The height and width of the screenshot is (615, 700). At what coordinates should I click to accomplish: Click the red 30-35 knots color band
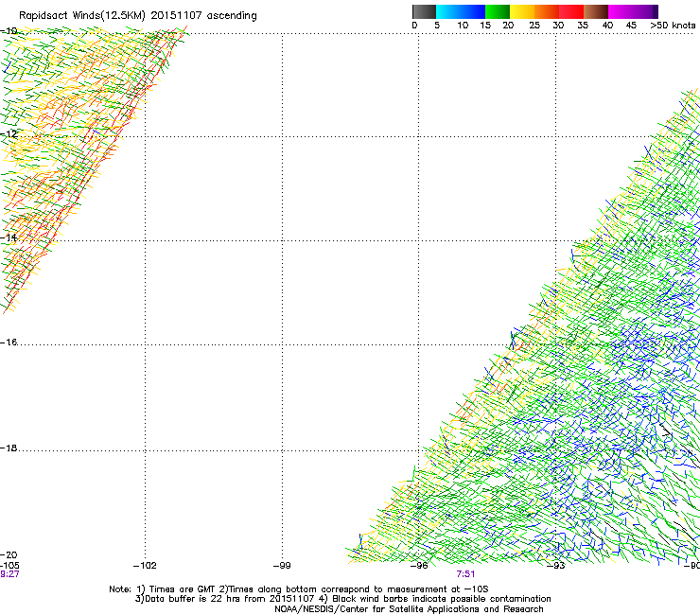(x=571, y=11)
